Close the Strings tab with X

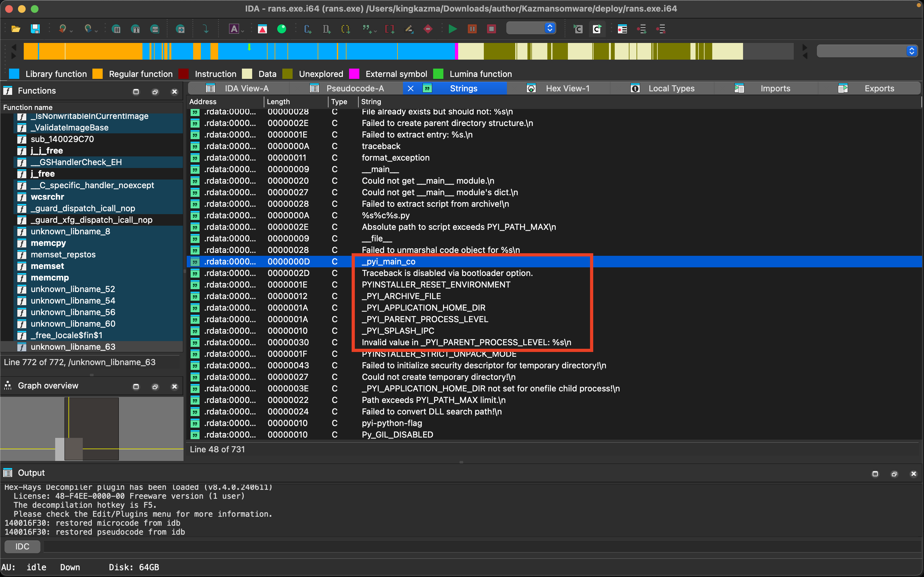410,88
